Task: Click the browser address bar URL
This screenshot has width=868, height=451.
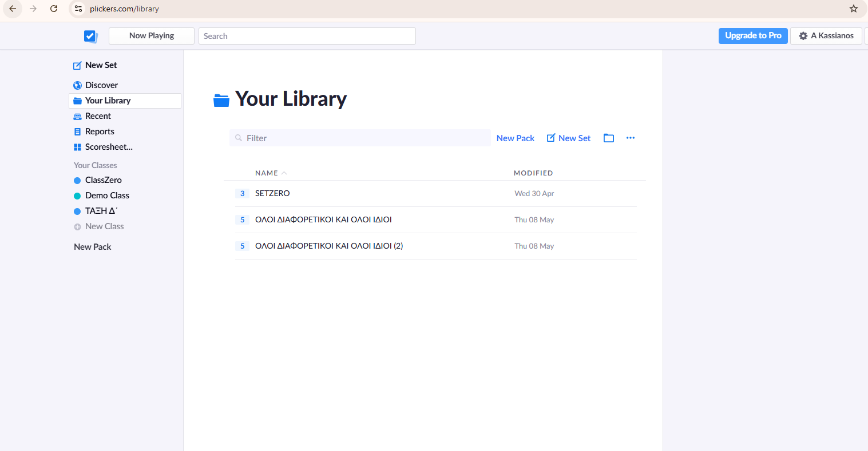Action: click(x=124, y=9)
